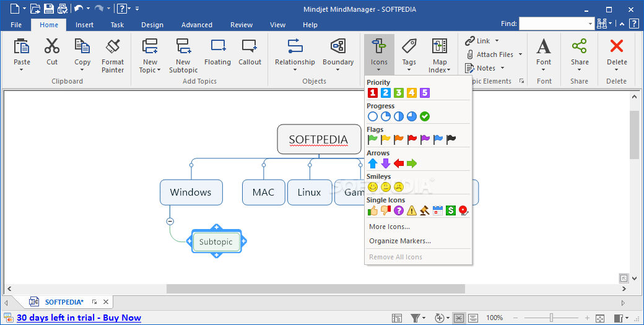The height and width of the screenshot is (325, 644).
Task: Set progress to half done icon
Action: click(398, 116)
